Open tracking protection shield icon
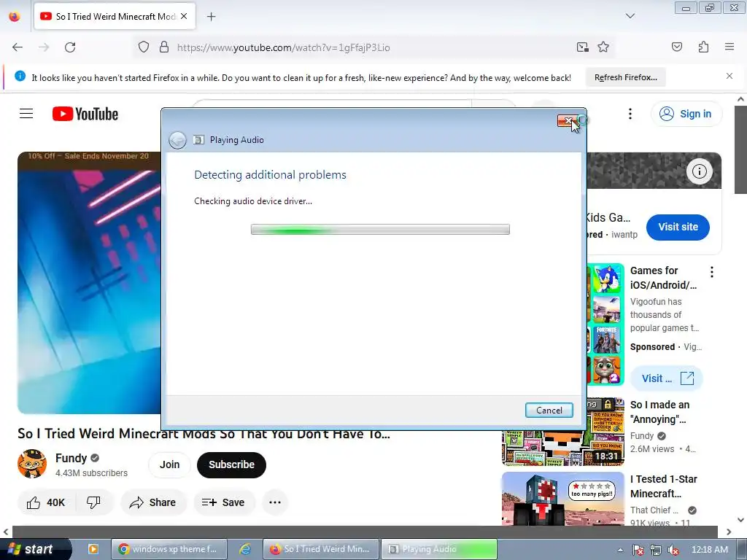Image resolution: width=747 pixels, height=560 pixels. point(144,47)
